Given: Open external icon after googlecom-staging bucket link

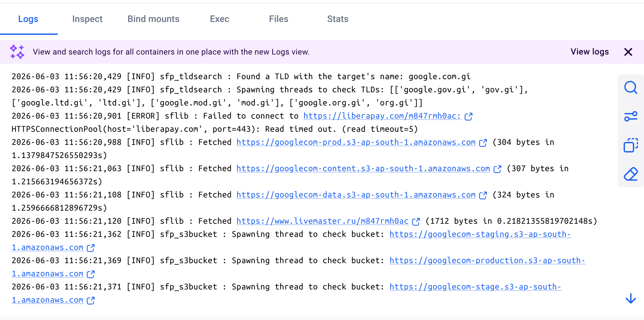Looking at the screenshot, I should [x=91, y=248].
